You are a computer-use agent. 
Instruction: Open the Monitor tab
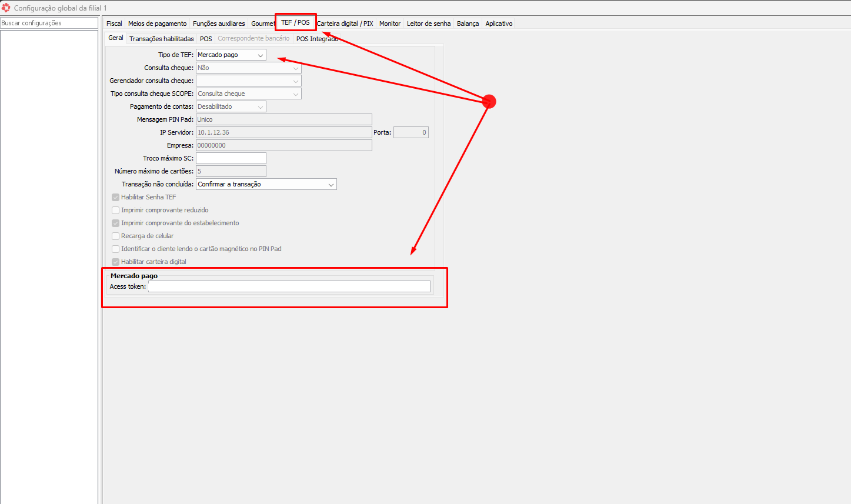click(389, 24)
